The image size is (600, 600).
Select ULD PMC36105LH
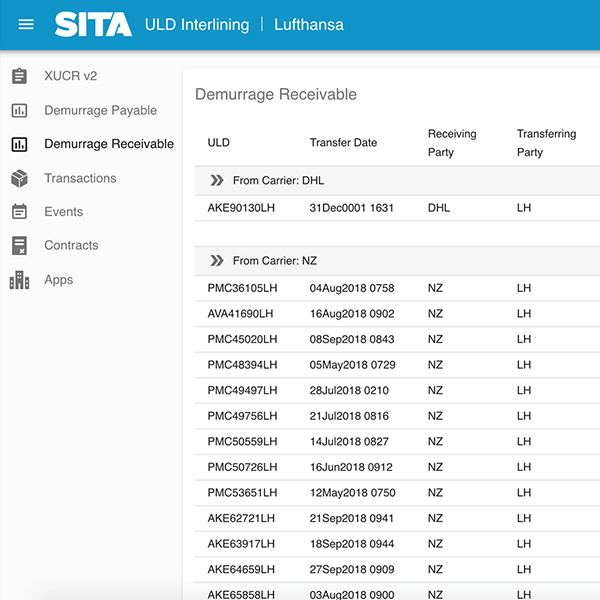tap(242, 288)
